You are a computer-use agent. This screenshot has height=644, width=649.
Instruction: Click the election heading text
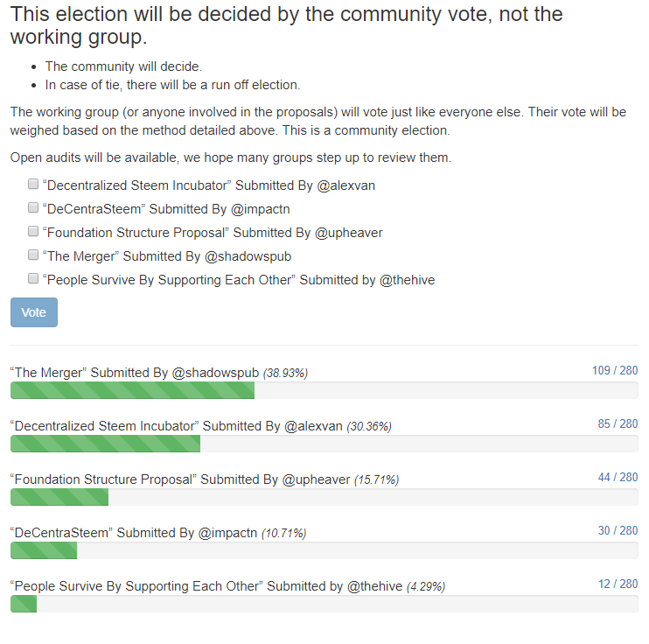(286, 25)
